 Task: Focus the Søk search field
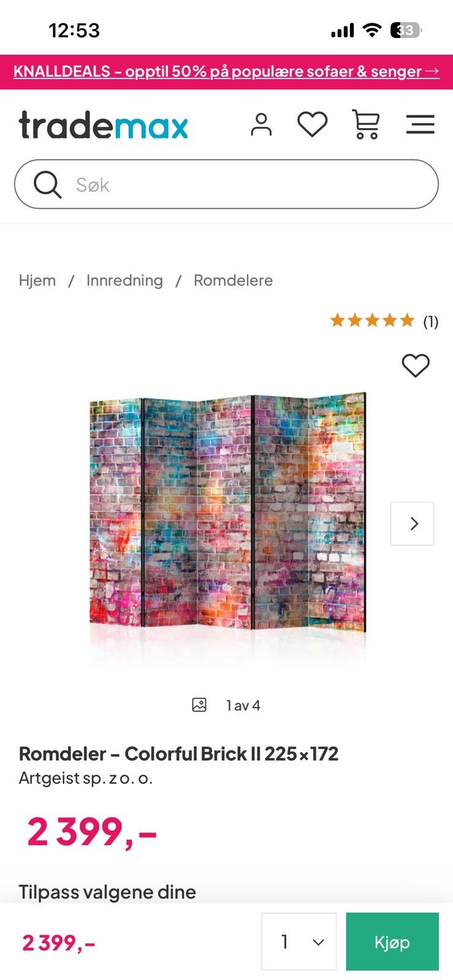226,184
